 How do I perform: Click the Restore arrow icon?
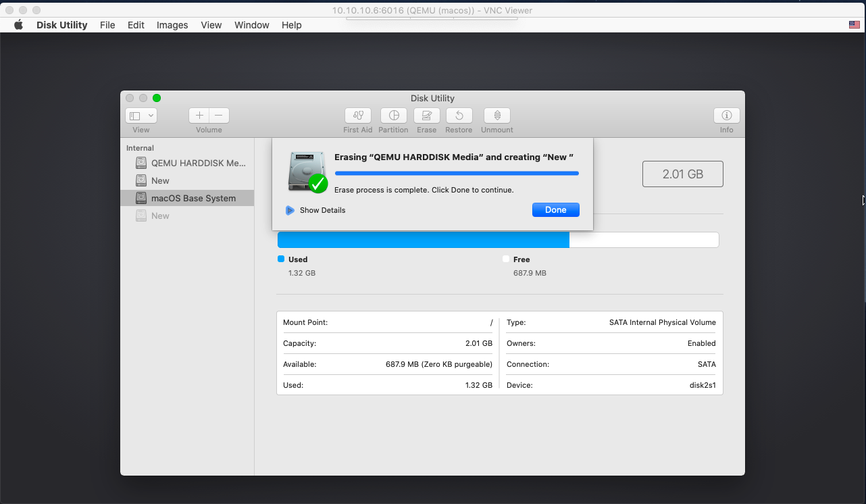coord(459,116)
